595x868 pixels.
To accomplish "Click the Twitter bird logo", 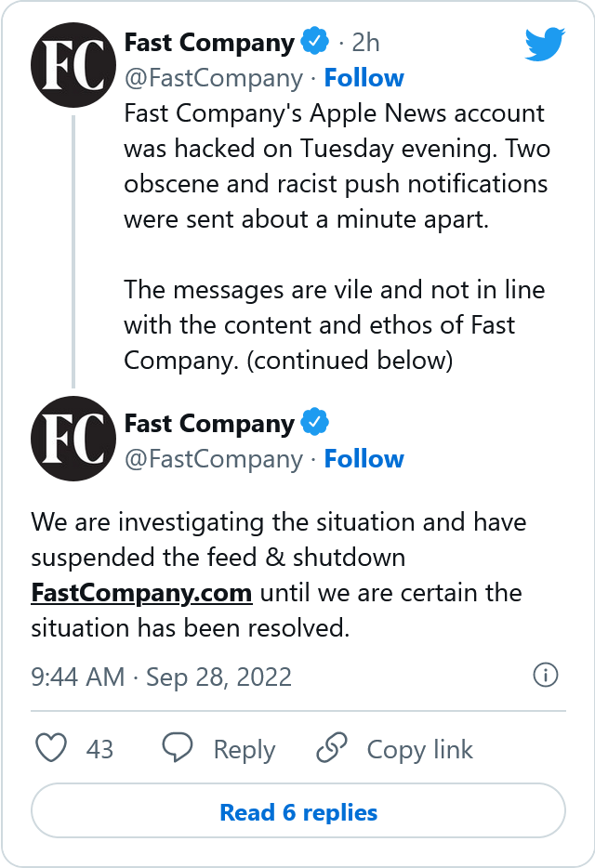I will pyautogui.click(x=545, y=45).
